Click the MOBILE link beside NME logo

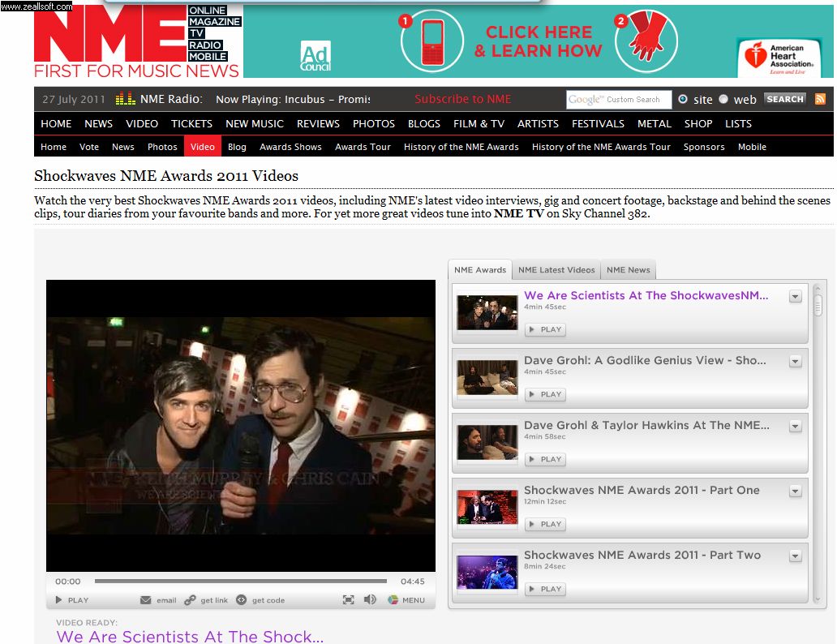208,57
